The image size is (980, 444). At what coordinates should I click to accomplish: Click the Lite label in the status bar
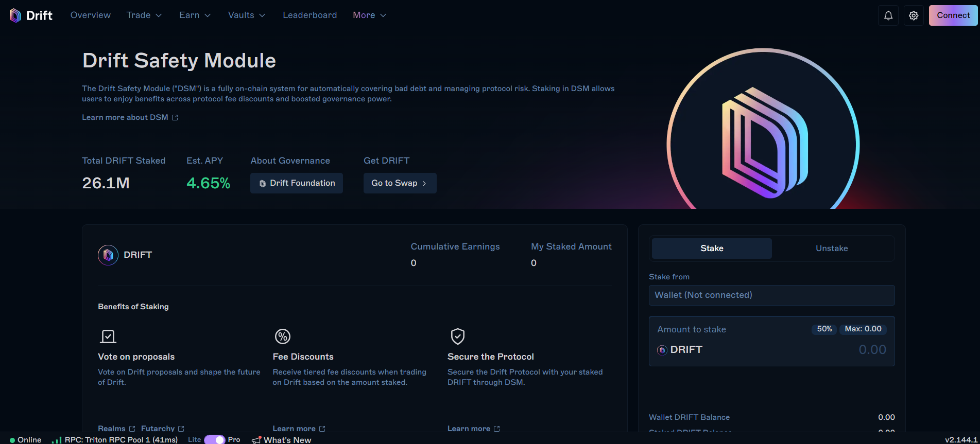coord(194,439)
